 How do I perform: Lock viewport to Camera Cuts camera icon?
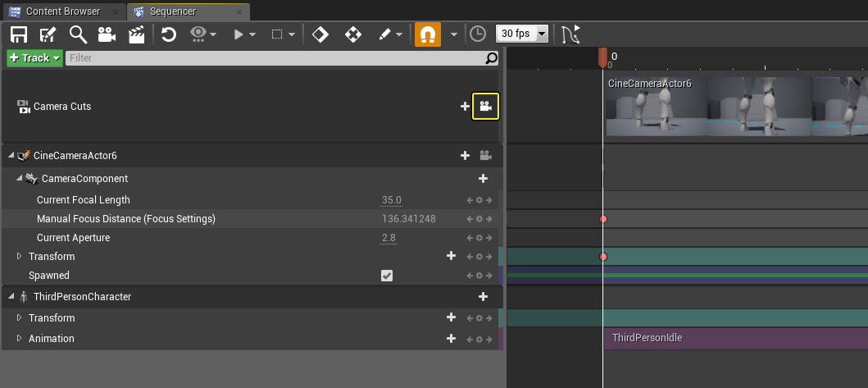485,107
